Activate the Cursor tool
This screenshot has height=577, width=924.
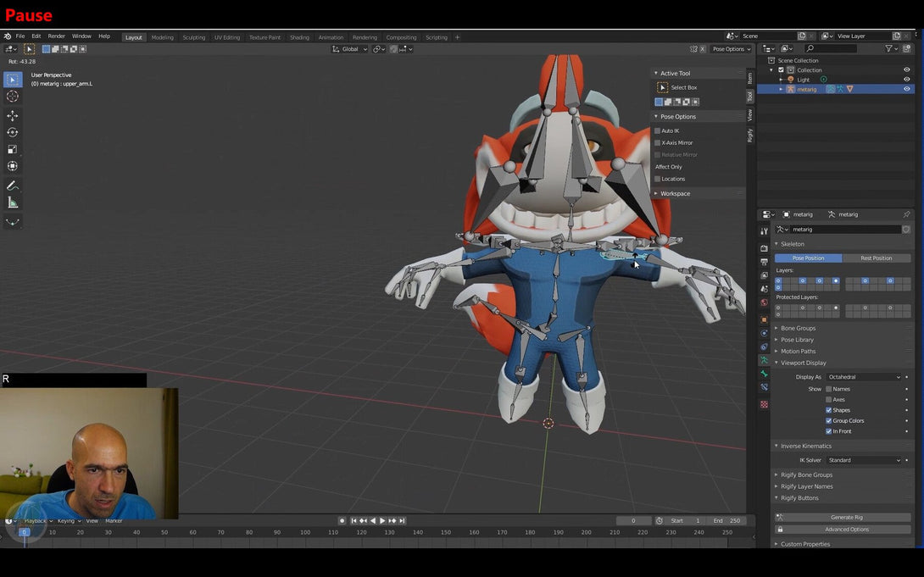tap(13, 97)
